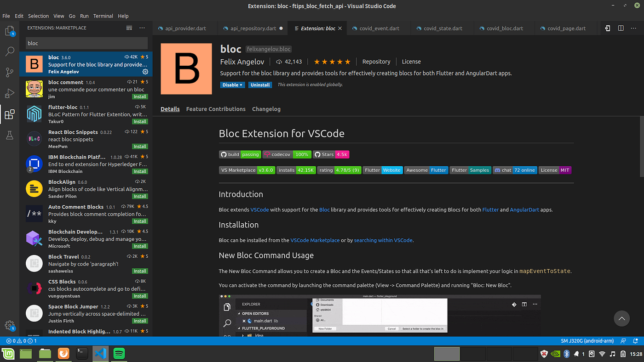Switch to the Feature Contributions tab
The image size is (644, 362).
click(216, 109)
